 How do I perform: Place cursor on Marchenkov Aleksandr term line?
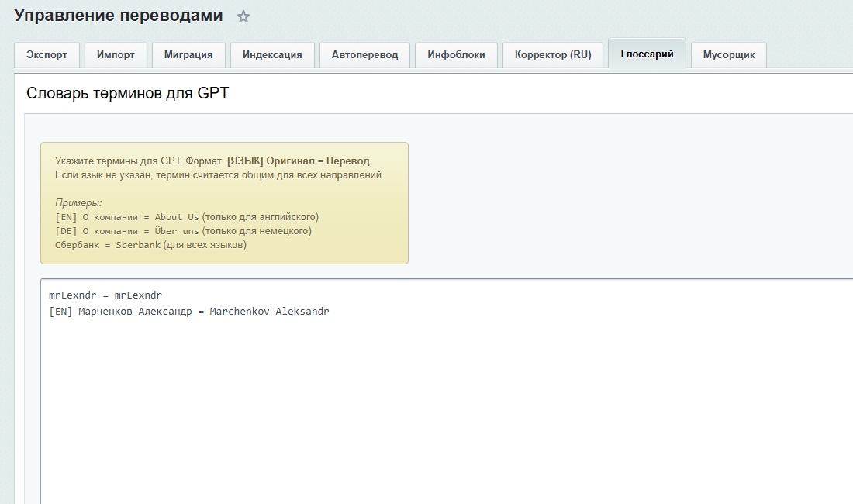click(188, 312)
